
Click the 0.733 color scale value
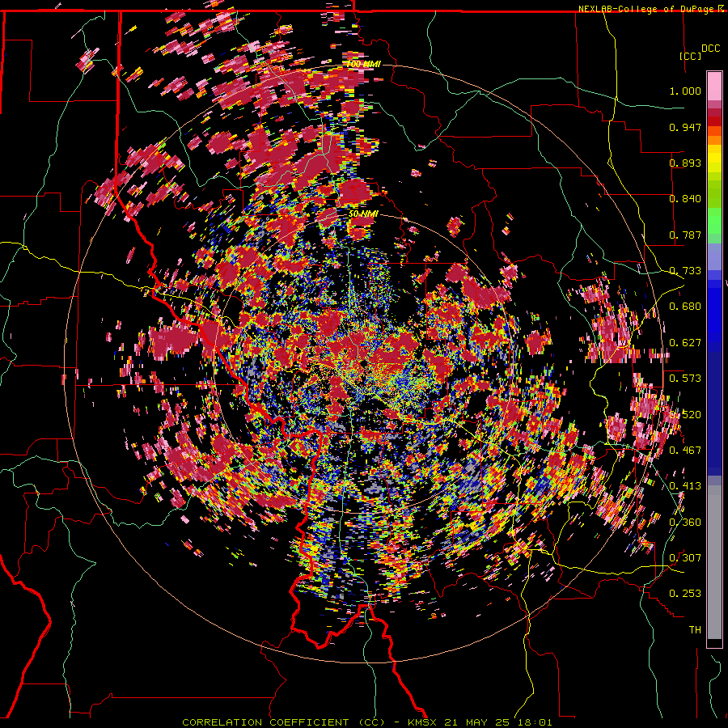pos(685,271)
